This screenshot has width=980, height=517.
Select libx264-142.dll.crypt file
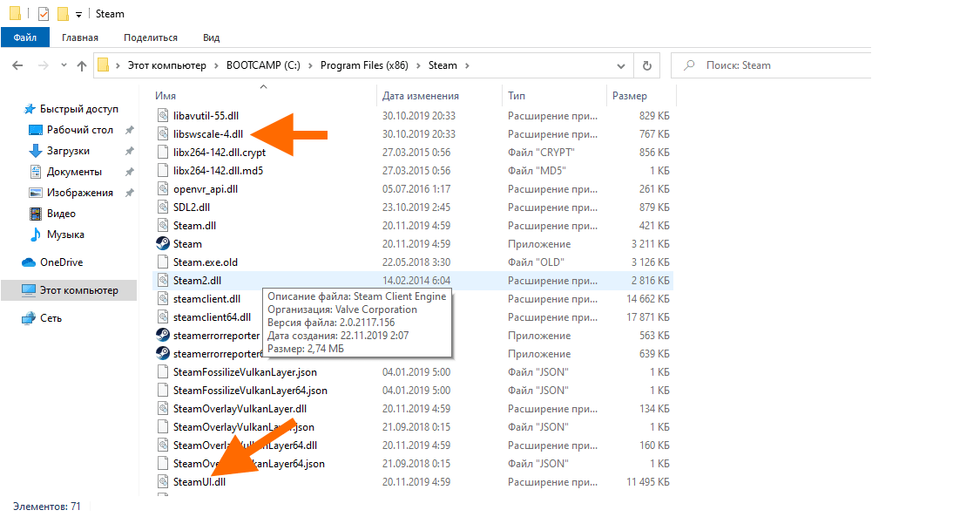[220, 153]
